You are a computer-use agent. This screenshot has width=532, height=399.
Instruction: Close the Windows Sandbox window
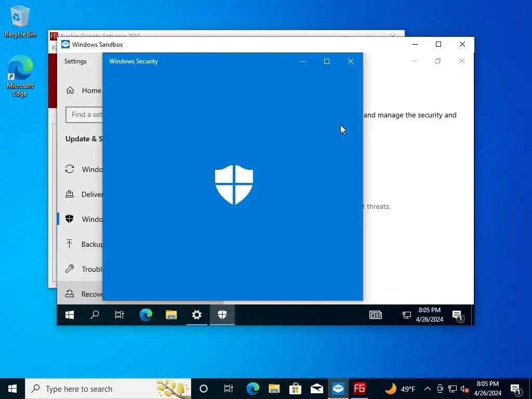coord(462,45)
